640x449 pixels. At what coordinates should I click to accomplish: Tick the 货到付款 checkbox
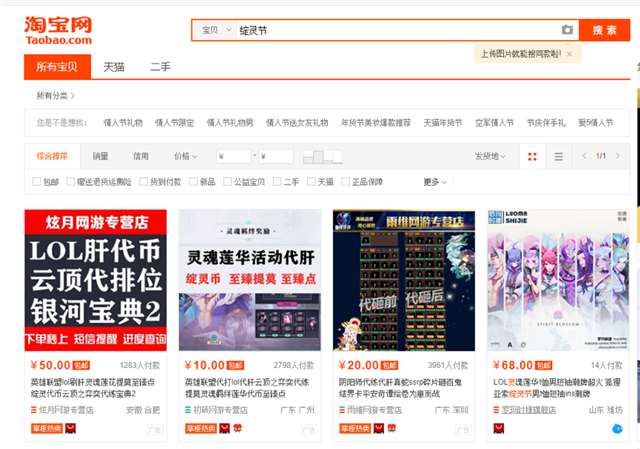point(144,181)
